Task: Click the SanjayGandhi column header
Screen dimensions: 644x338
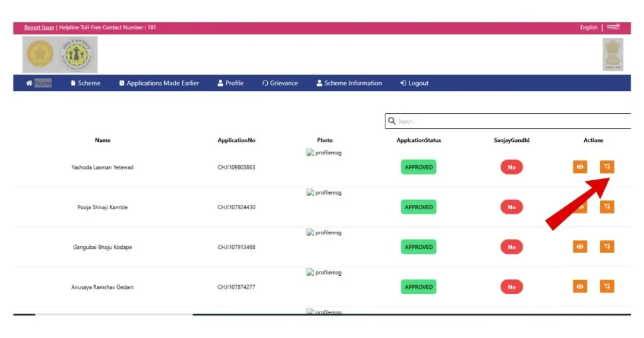Action: pyautogui.click(x=511, y=140)
